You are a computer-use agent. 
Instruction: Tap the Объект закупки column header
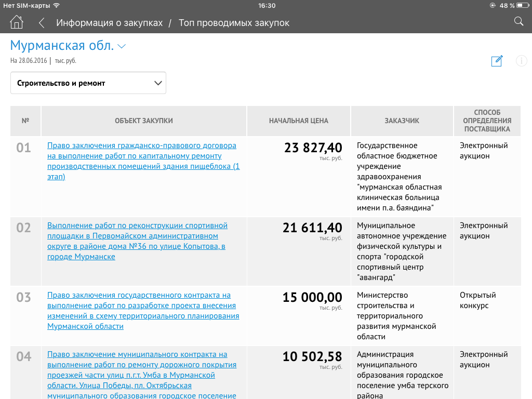(x=143, y=121)
